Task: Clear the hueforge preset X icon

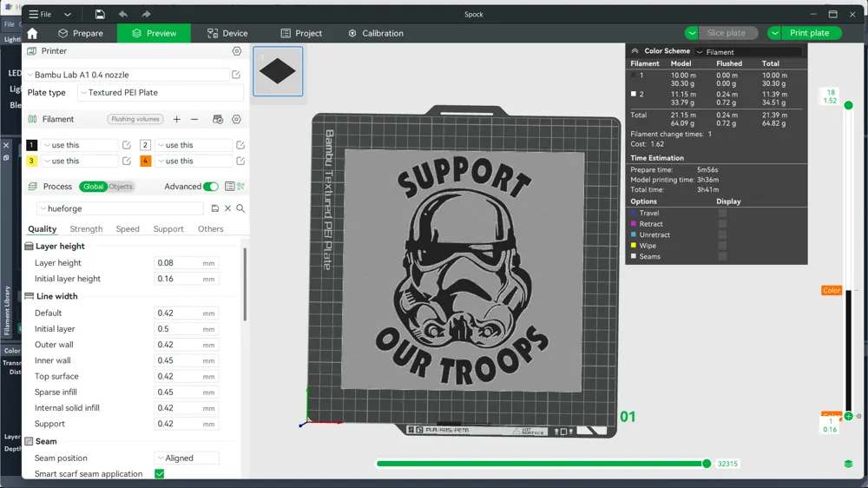Action: (x=227, y=208)
